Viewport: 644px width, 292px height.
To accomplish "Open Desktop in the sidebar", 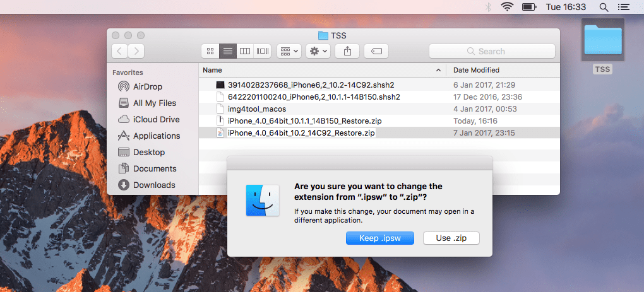I will pos(141,152).
